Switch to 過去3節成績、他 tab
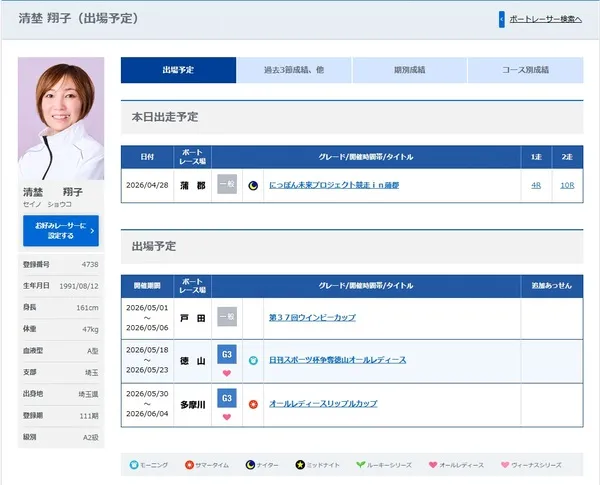The image size is (600, 485). (294, 70)
